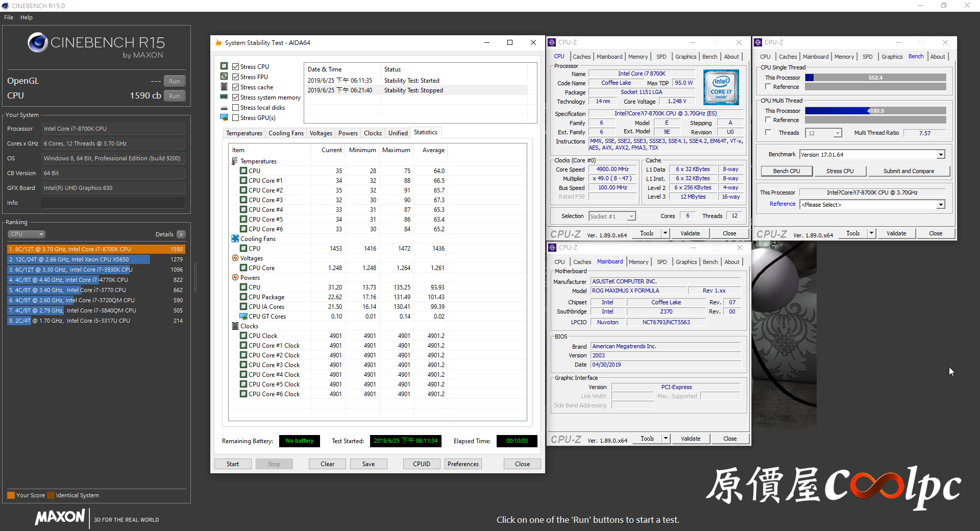
Task: Uncheck the Stress system memory checkbox
Action: (236, 97)
